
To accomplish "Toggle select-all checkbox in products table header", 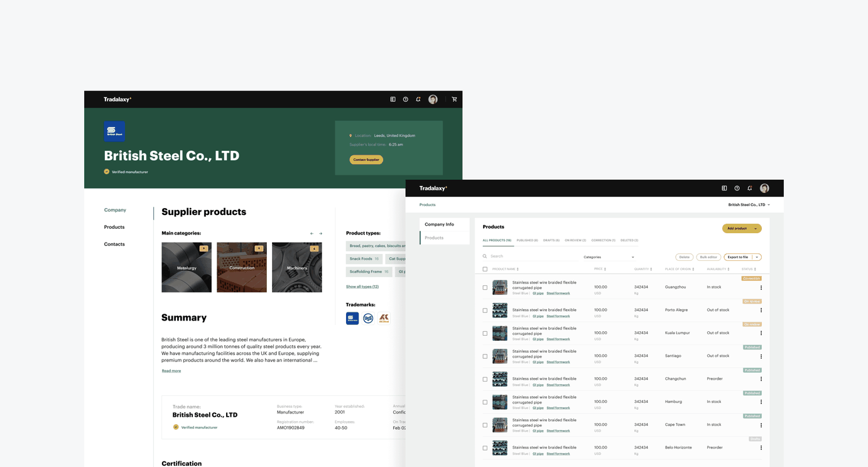I will coord(485,269).
